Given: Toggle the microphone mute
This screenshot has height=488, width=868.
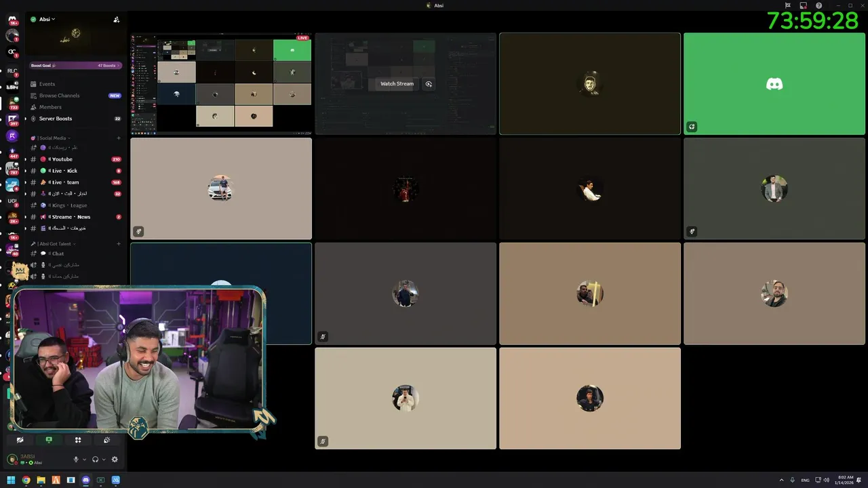Looking at the screenshot, I should click(77, 460).
